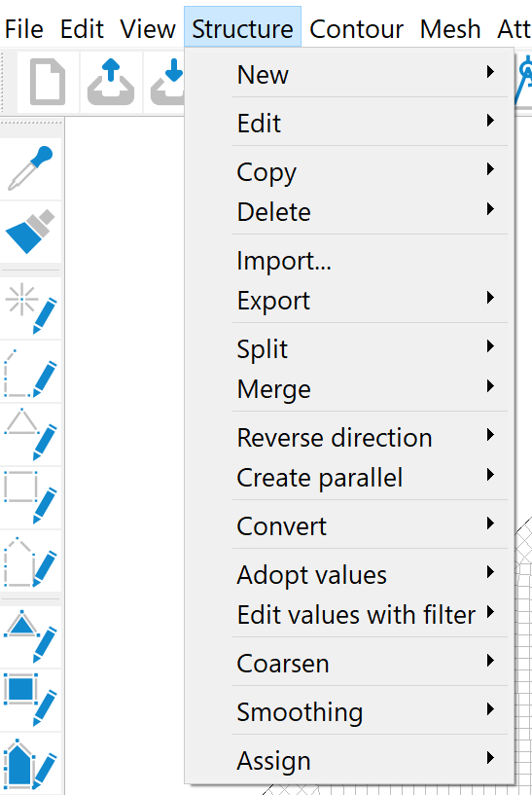Screen dimensions: 532x795
Task: Open the Edit menu in the menu bar
Action: [82, 28]
